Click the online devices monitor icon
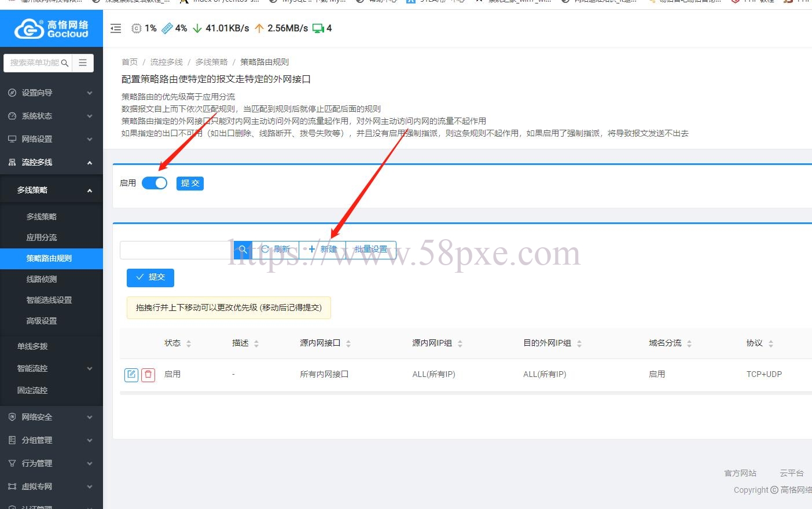This screenshot has width=812, height=509. [318, 28]
